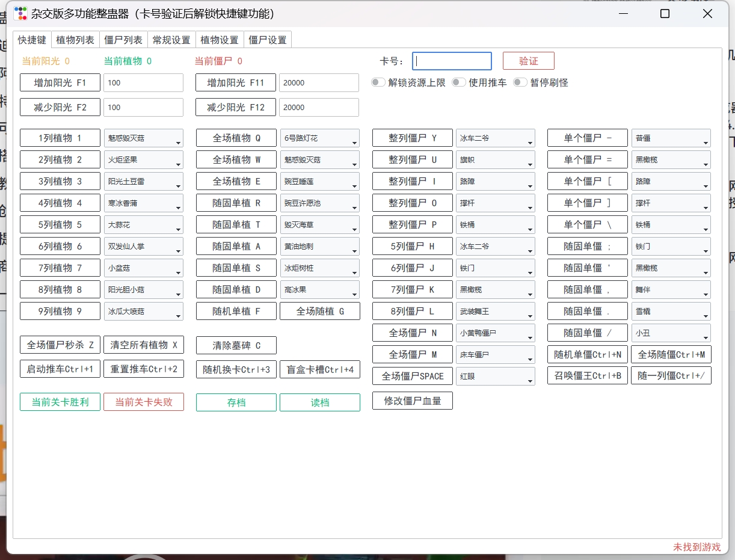
Task: Switch to the 植物列表 tab
Action: [75, 40]
